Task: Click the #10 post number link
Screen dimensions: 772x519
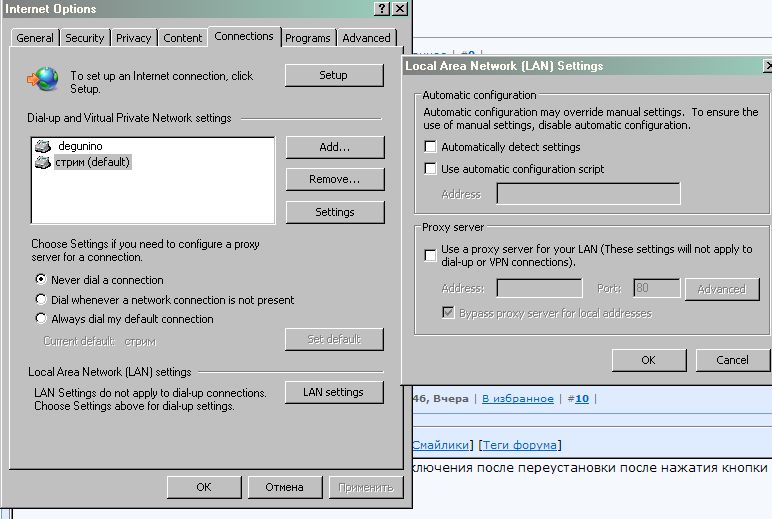Action: (581, 399)
